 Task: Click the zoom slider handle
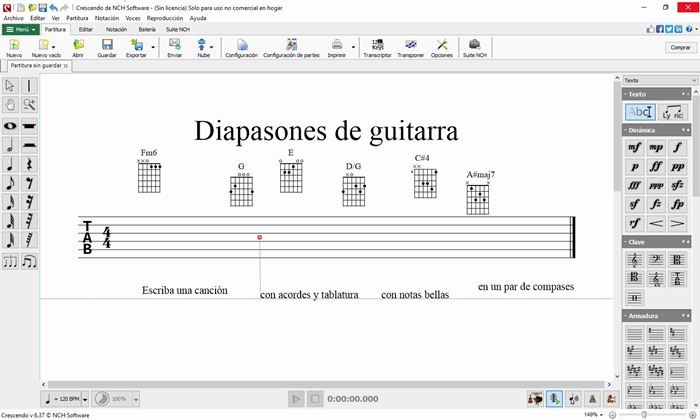[644, 415]
